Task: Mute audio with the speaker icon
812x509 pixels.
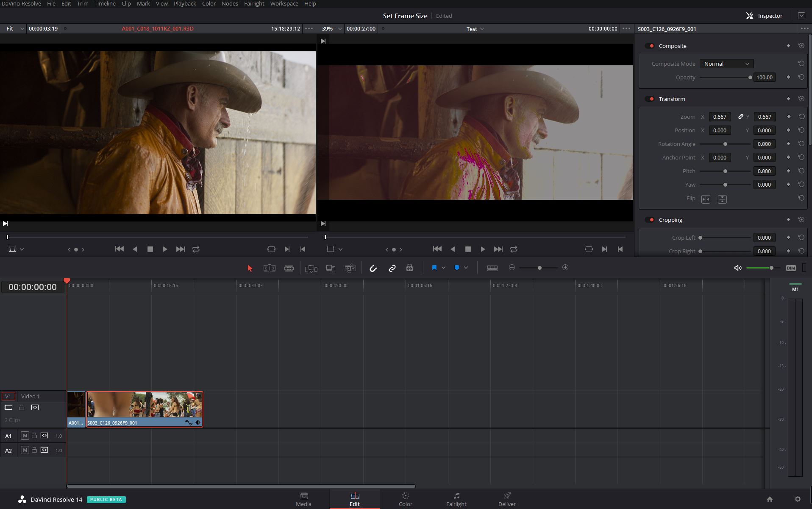Action: tap(737, 268)
